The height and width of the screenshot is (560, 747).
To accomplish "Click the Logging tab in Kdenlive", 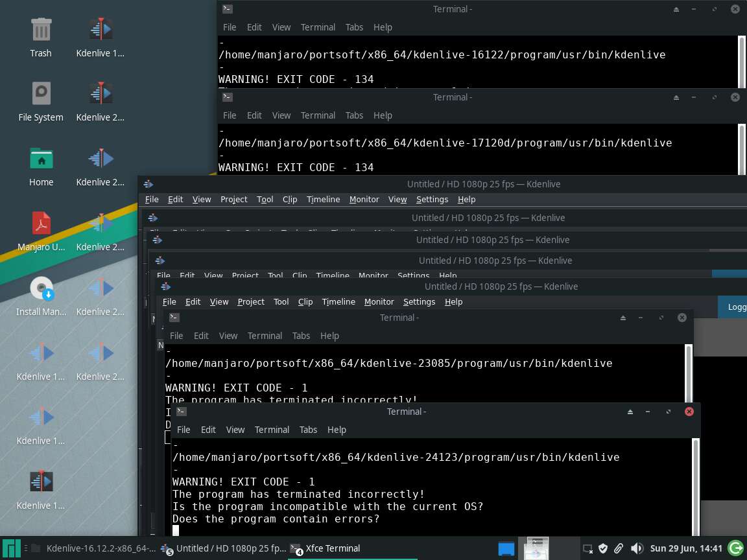I will tap(733, 307).
